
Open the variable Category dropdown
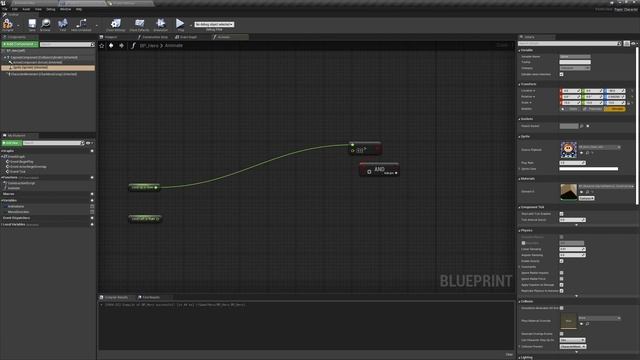point(575,68)
